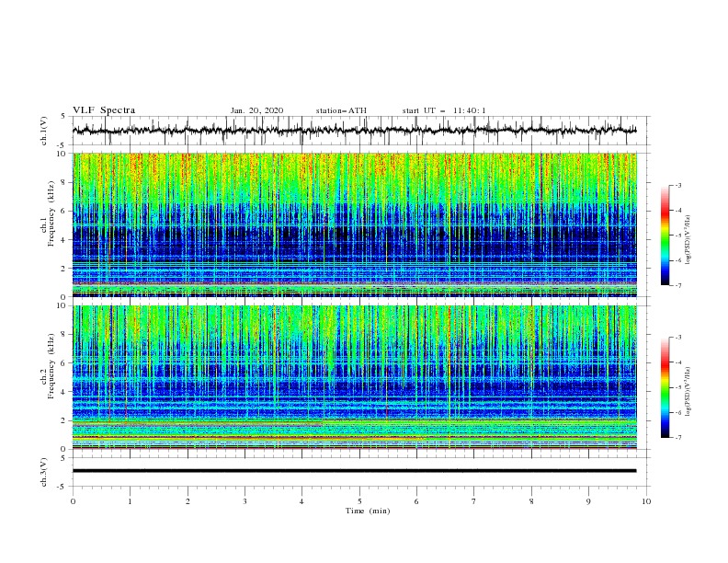Click the 'ch.3(V)' axis label
Viewport: 728px width, 563px height.
(44, 472)
